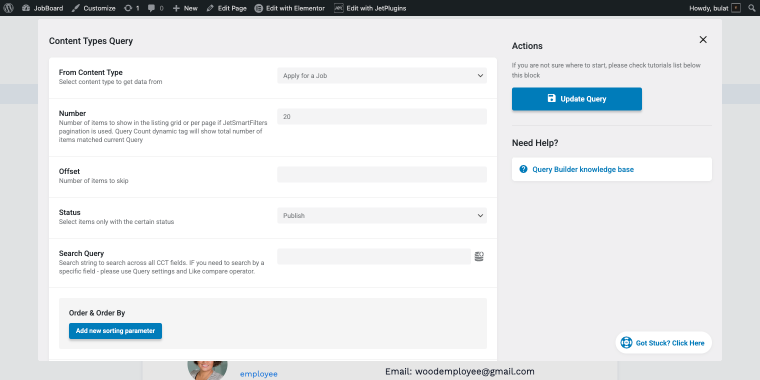Click the woodemployee@gmail.com email text
The height and width of the screenshot is (380, 760).
pyautogui.click(x=475, y=372)
